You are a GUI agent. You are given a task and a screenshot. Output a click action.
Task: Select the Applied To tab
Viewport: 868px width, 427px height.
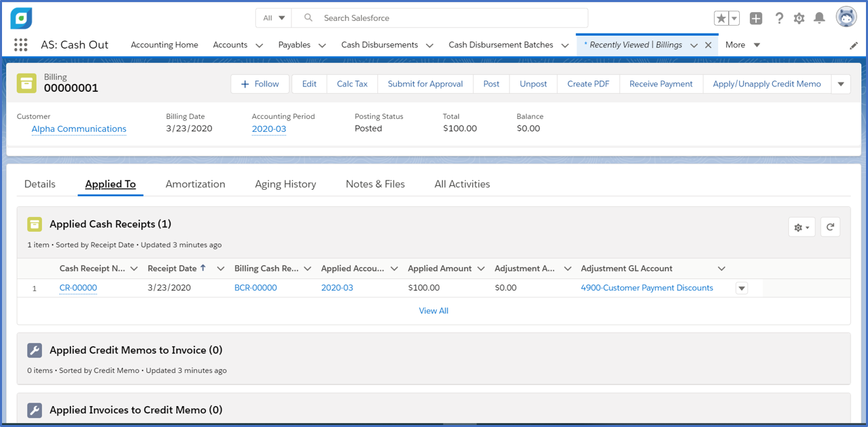(110, 184)
